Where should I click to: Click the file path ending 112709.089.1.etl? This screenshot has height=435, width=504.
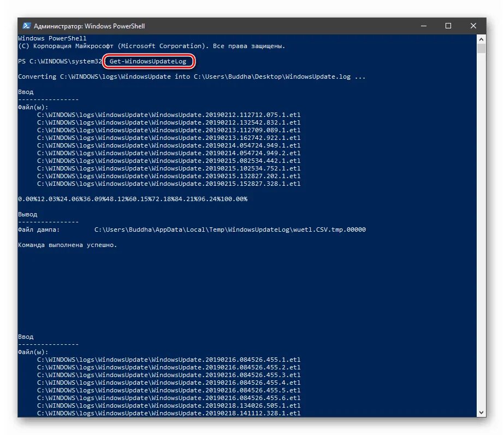click(169, 130)
